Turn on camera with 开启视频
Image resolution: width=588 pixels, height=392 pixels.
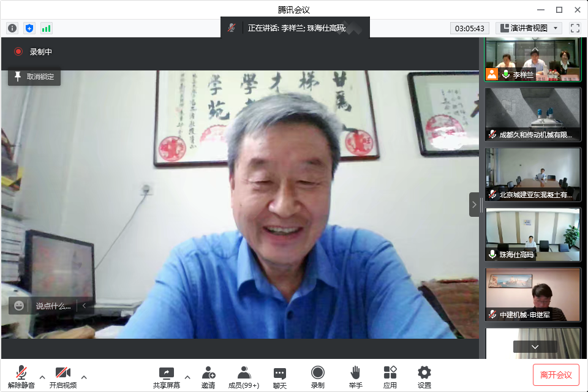(63, 377)
